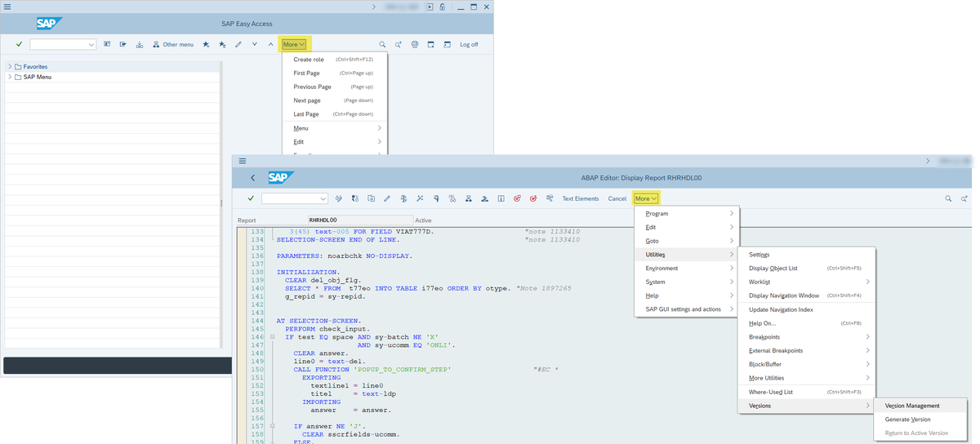Expand the SAP Menu folder in tree
This screenshot has height=444, width=980.
click(10, 77)
